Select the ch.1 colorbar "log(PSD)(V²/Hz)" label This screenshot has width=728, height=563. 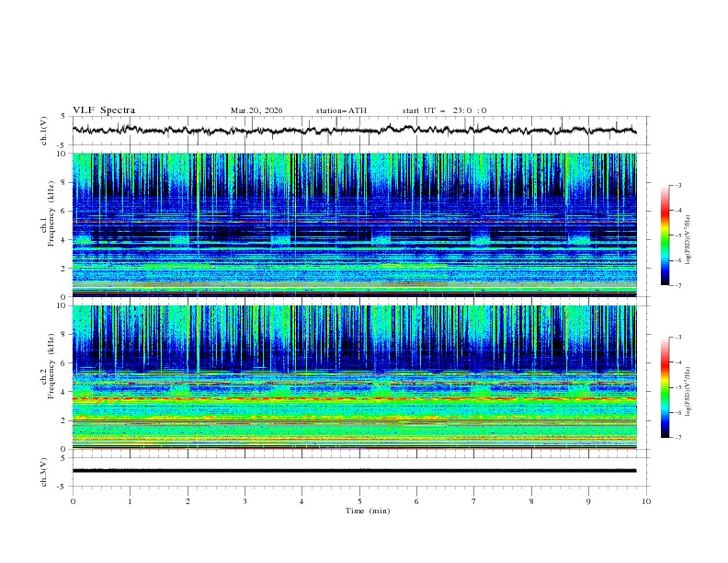point(688,240)
